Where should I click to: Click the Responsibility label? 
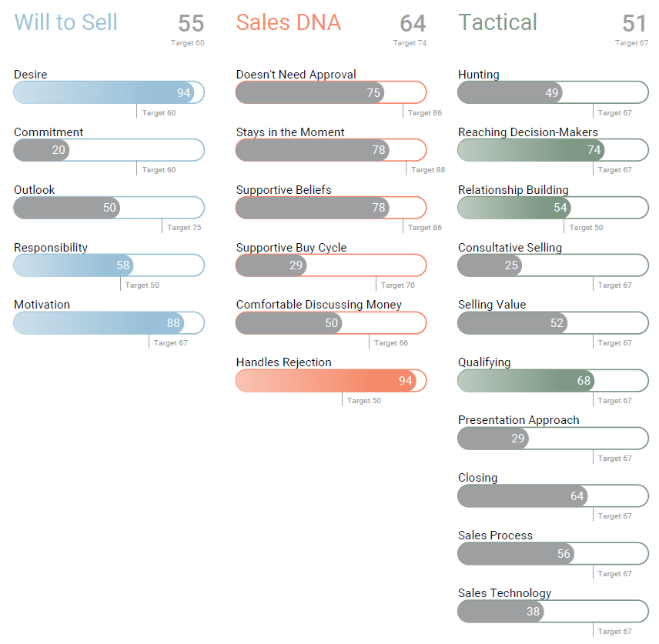[x=51, y=248]
